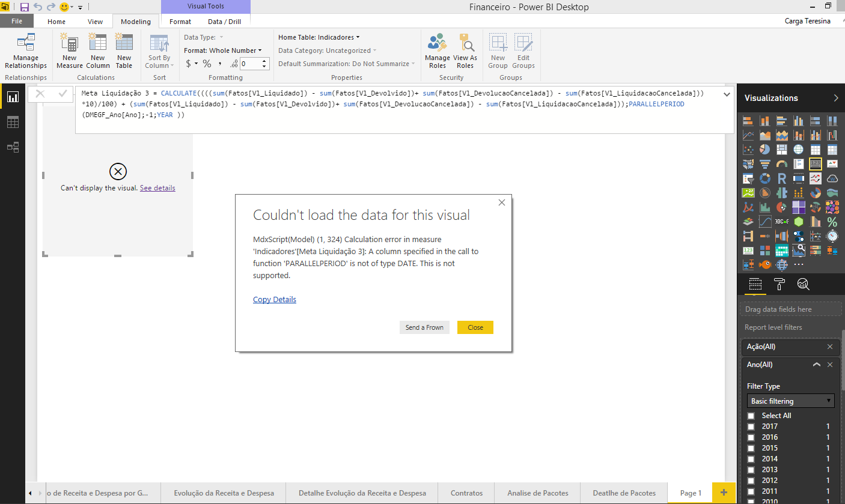Open the Data / Drill ribbon tab
The width and height of the screenshot is (845, 504).
coord(224,22)
